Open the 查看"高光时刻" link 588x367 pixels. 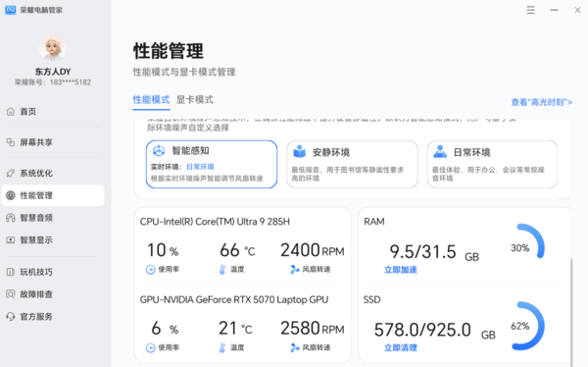542,102
